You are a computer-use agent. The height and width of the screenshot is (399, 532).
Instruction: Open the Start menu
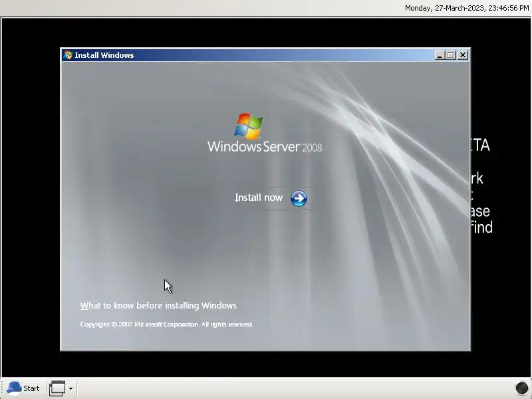[23, 388]
